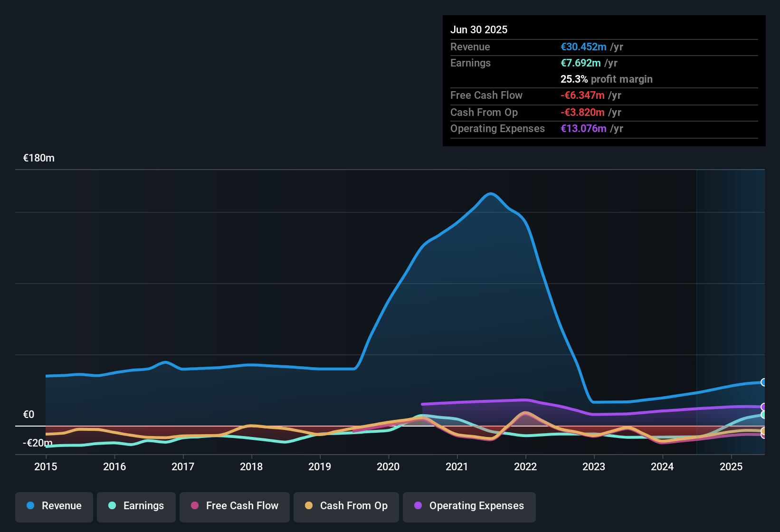780x532 pixels.
Task: Click the 2024 x-axis label
Action: coord(662,467)
